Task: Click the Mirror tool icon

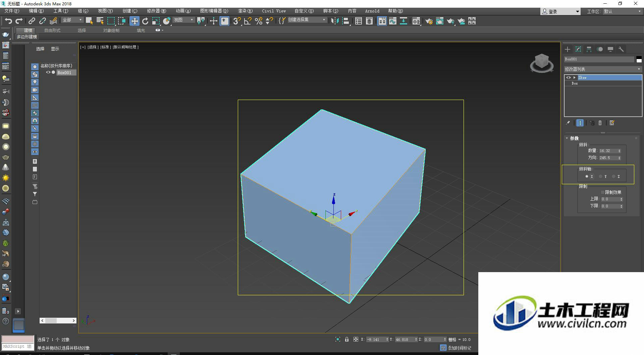Action: coord(335,21)
